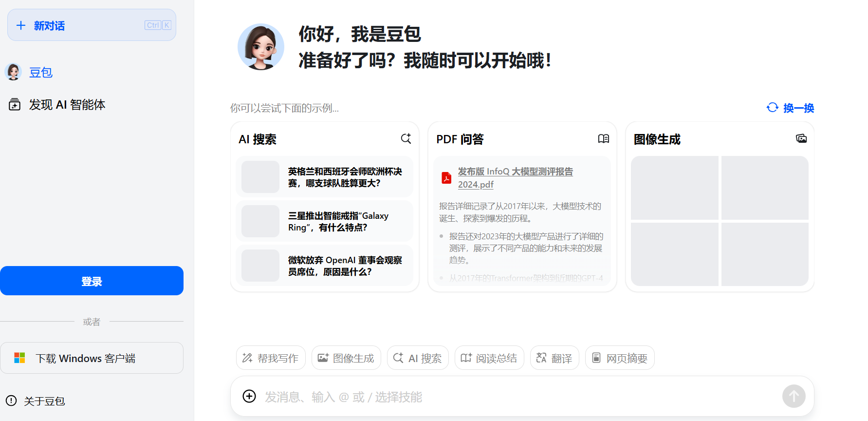Click the red PDF file icon

click(446, 178)
